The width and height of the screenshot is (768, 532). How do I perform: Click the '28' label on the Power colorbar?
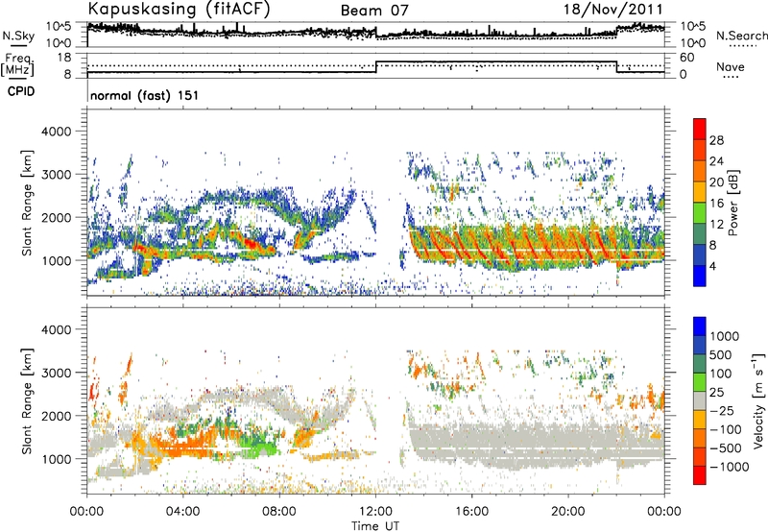pyautogui.click(x=716, y=140)
